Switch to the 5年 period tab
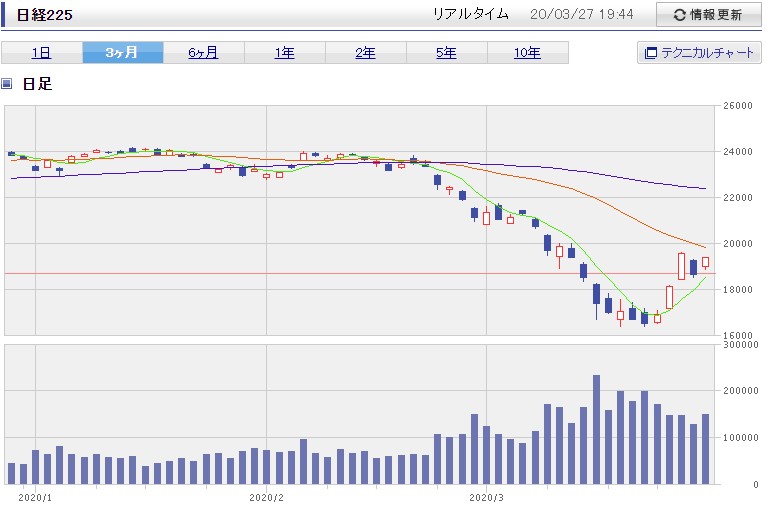The image size is (766, 507). click(447, 53)
